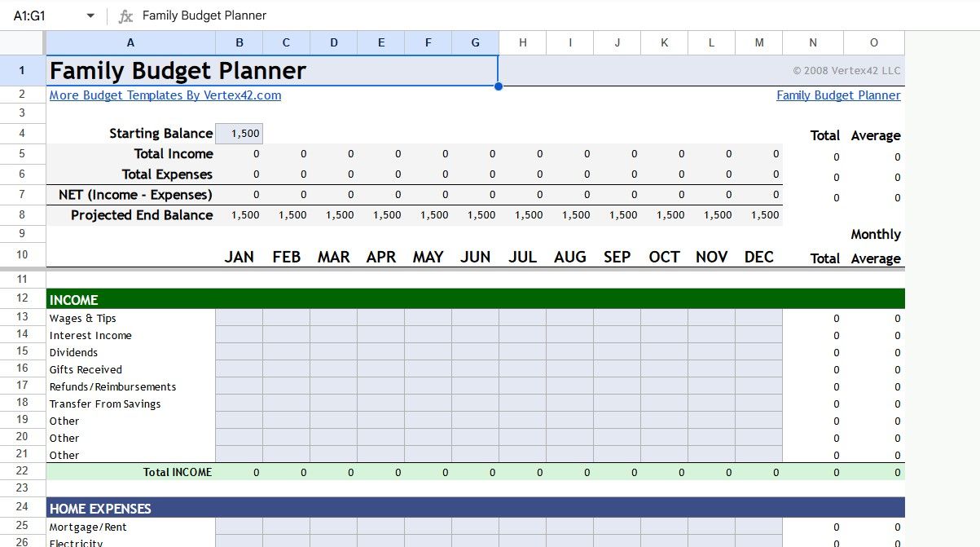Click the Starting Balance value cell showing 1,500

[239, 133]
